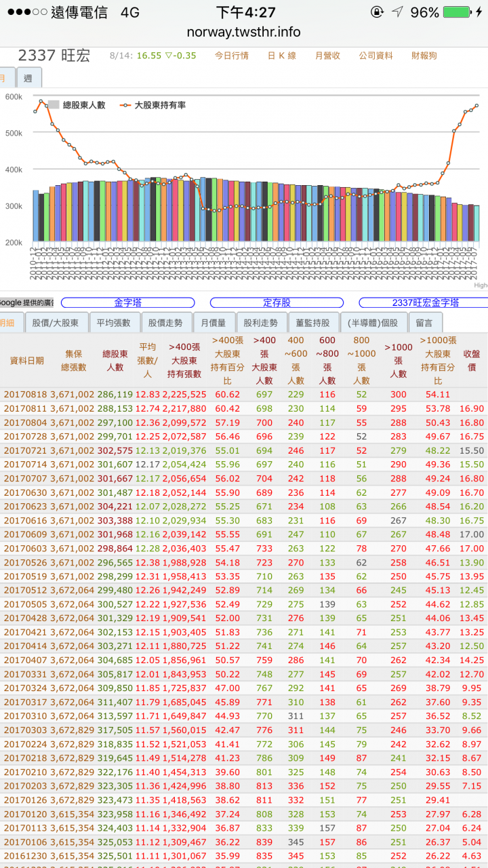The height and width of the screenshot is (868, 488).
Task: Click the 收盤價 column header
Action: [472, 361]
